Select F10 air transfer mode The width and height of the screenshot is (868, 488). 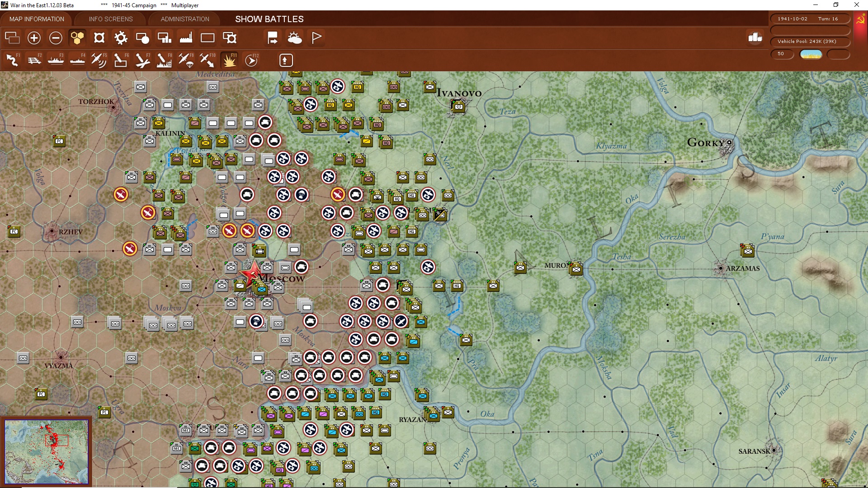coord(208,60)
